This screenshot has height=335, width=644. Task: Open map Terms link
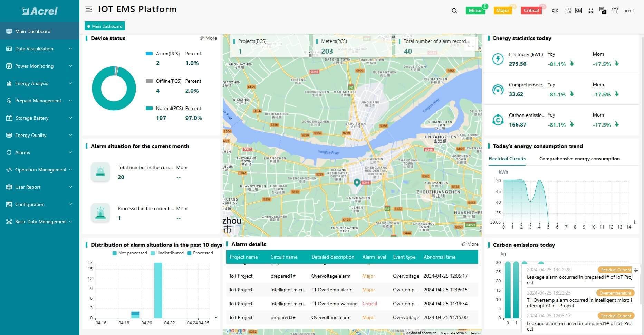tap(475, 333)
